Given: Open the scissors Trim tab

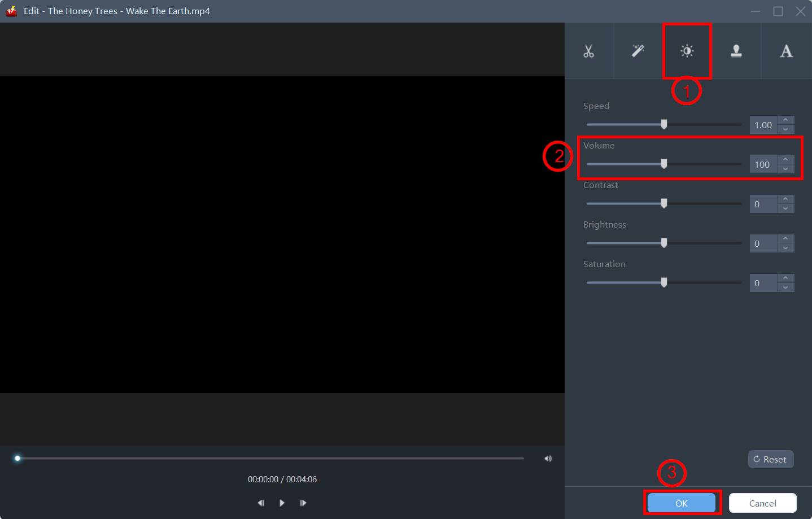Looking at the screenshot, I should [x=588, y=51].
